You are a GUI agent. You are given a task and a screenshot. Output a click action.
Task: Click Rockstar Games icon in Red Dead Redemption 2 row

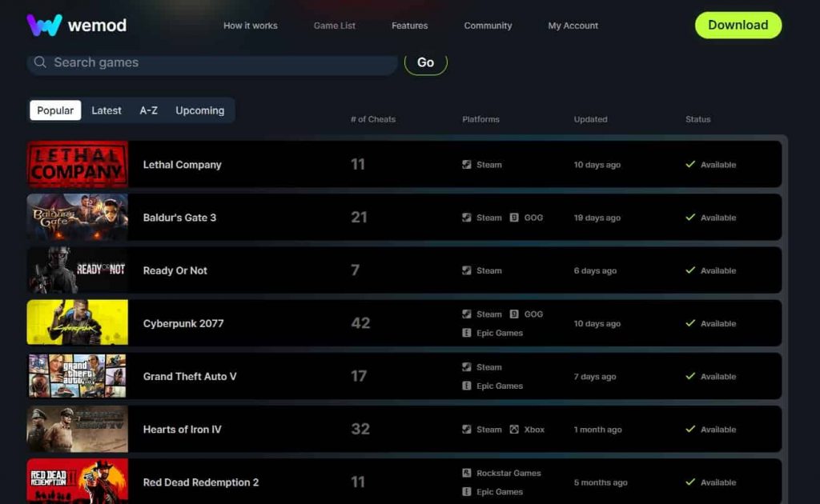point(467,473)
